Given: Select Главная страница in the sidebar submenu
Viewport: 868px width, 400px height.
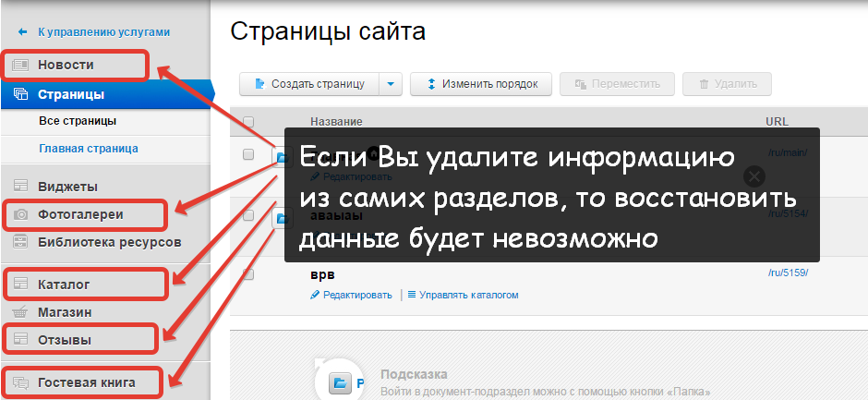Looking at the screenshot, I should [89, 148].
